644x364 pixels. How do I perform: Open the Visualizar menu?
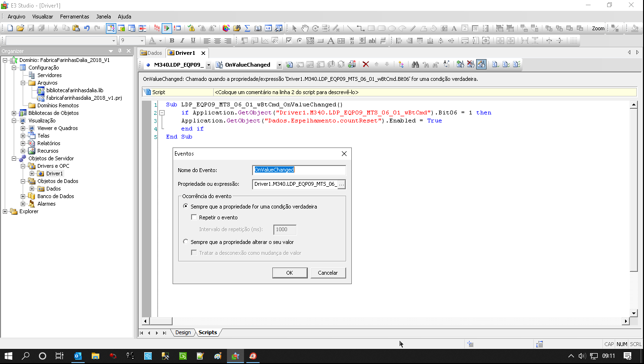point(43,17)
